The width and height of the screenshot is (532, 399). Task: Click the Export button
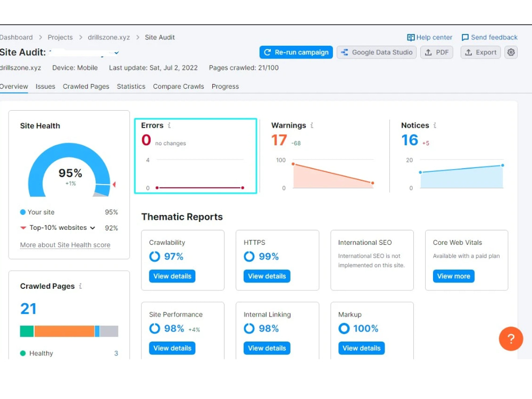pos(480,52)
